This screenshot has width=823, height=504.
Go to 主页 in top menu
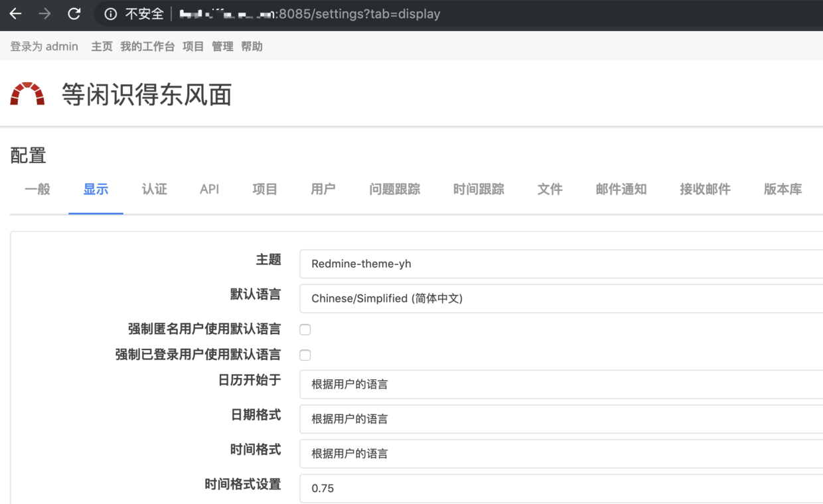pyautogui.click(x=102, y=46)
